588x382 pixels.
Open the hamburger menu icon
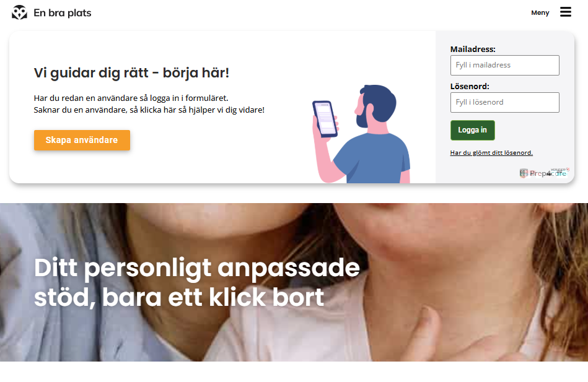(566, 12)
